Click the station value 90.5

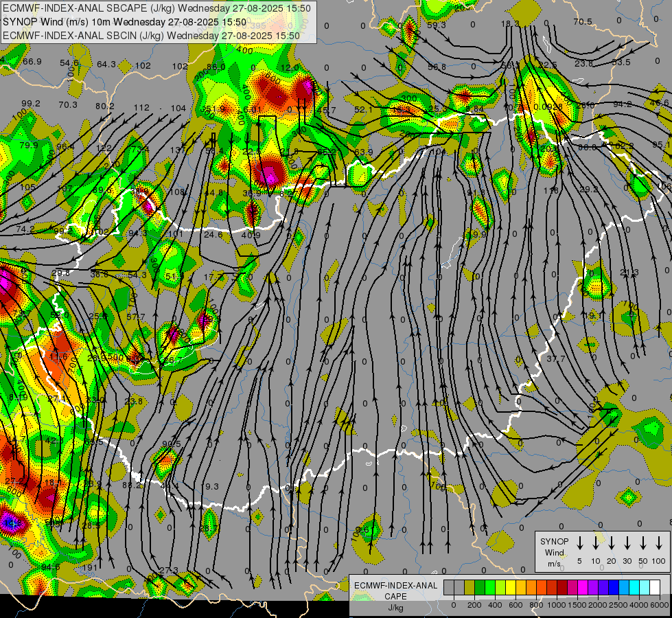click(172, 444)
